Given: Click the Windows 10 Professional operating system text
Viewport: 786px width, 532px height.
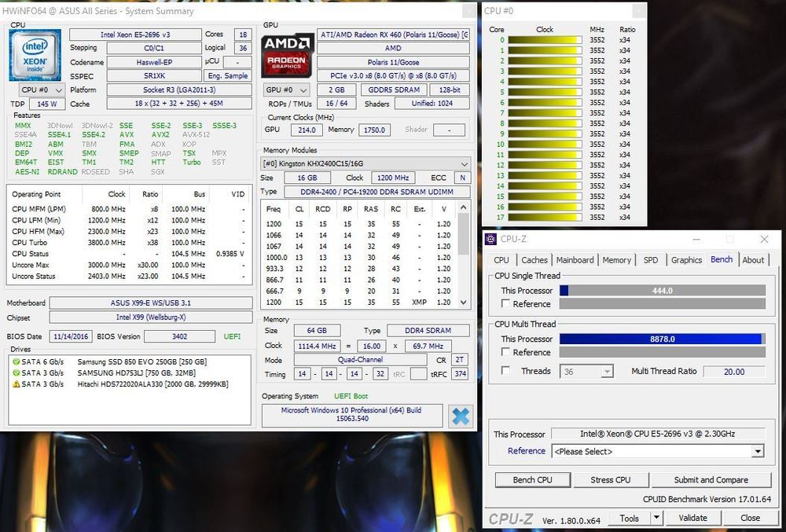Looking at the screenshot, I should pyautogui.click(x=351, y=414).
